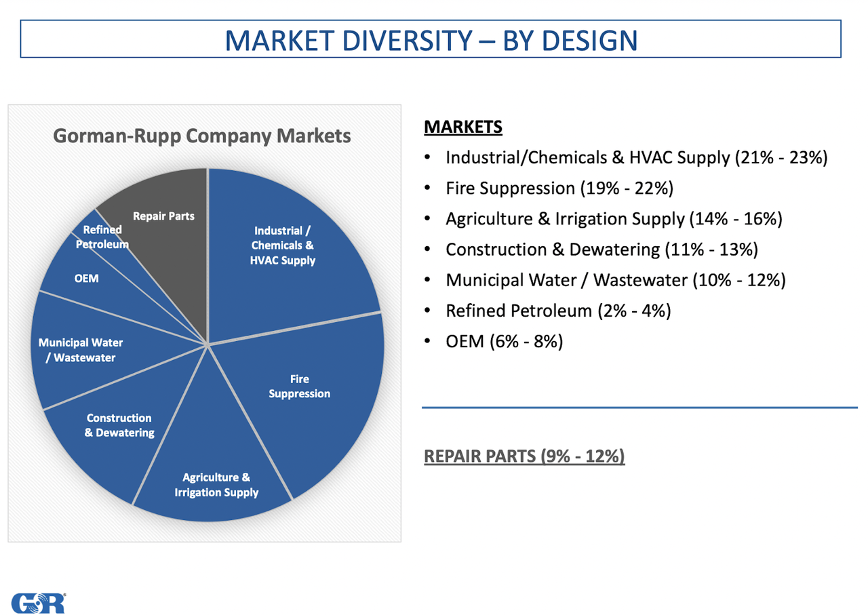Click bullet 'Fire Suppression (19% - 22%)'
The width and height of the screenshot is (868, 615).
click(559, 189)
